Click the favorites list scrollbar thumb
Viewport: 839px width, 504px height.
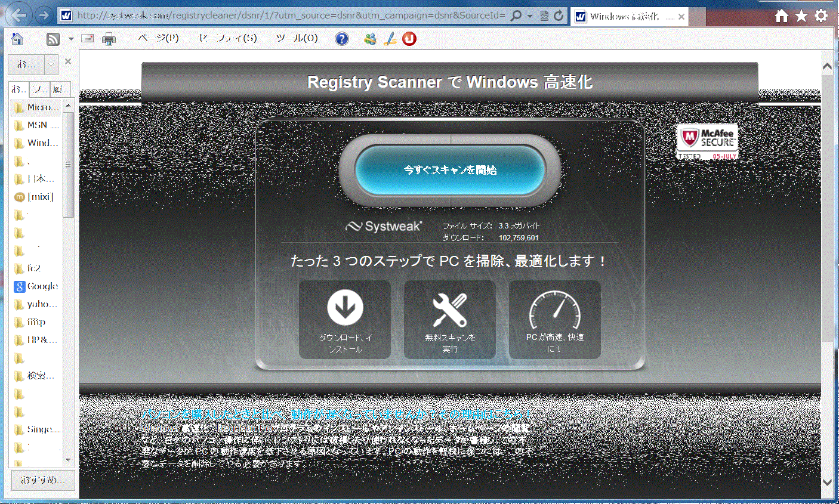68,164
